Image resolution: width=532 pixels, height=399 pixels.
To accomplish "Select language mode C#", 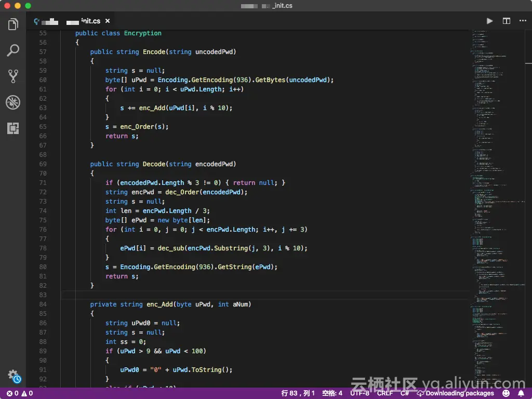I will pos(404,393).
